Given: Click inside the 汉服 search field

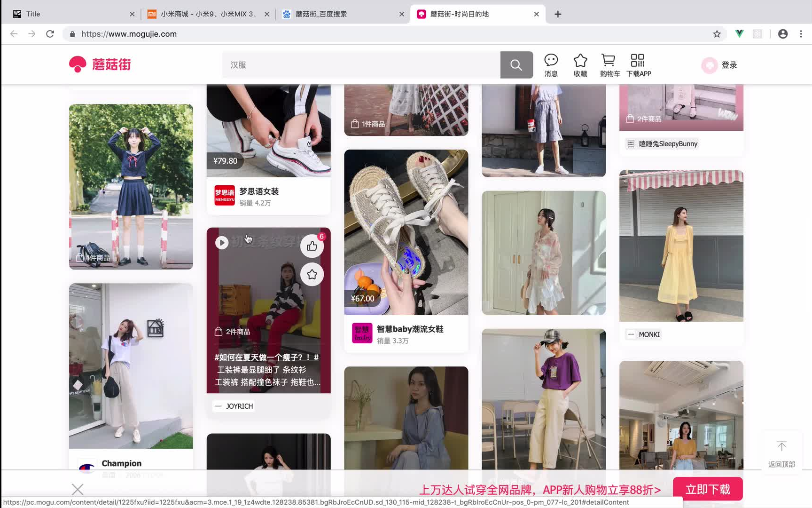Looking at the screenshot, I should point(361,65).
